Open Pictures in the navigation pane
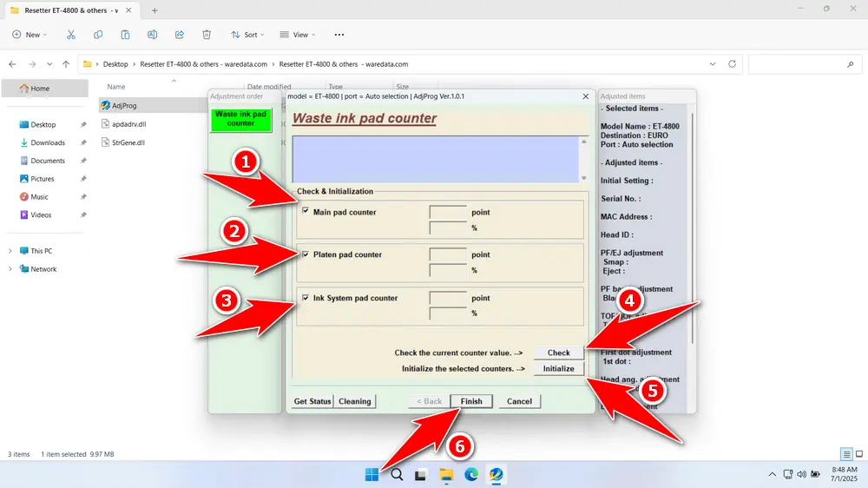This screenshot has height=488, width=868. (42, 179)
